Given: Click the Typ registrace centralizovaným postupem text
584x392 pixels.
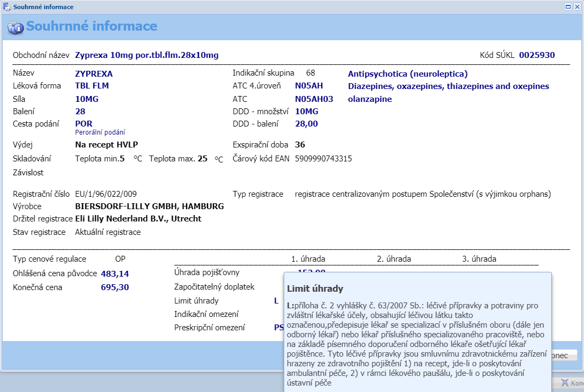Looking at the screenshot, I should [423, 194].
